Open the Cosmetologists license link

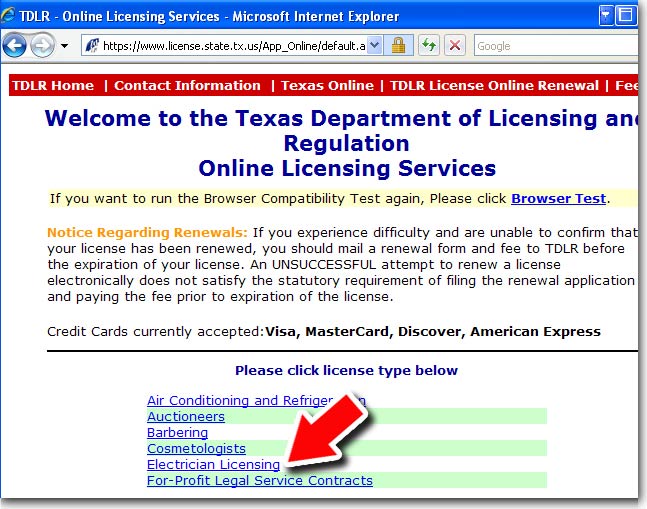196,448
